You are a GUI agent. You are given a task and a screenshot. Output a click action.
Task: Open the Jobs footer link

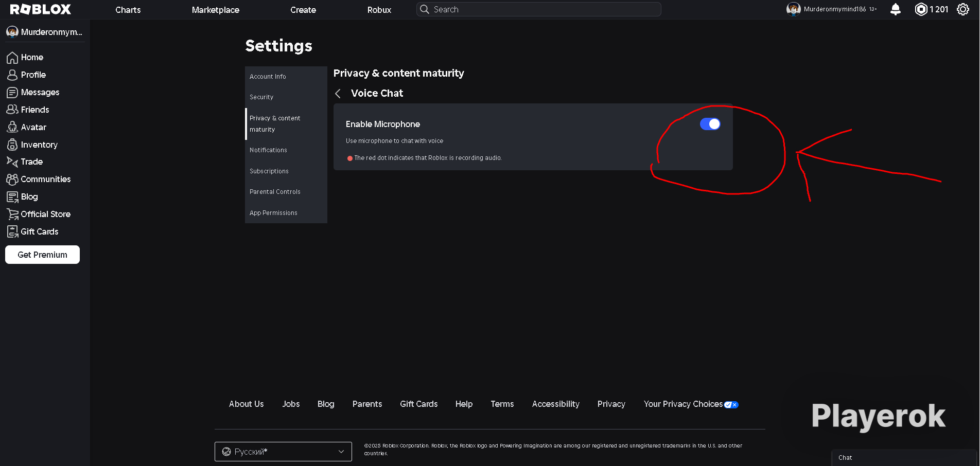(291, 404)
